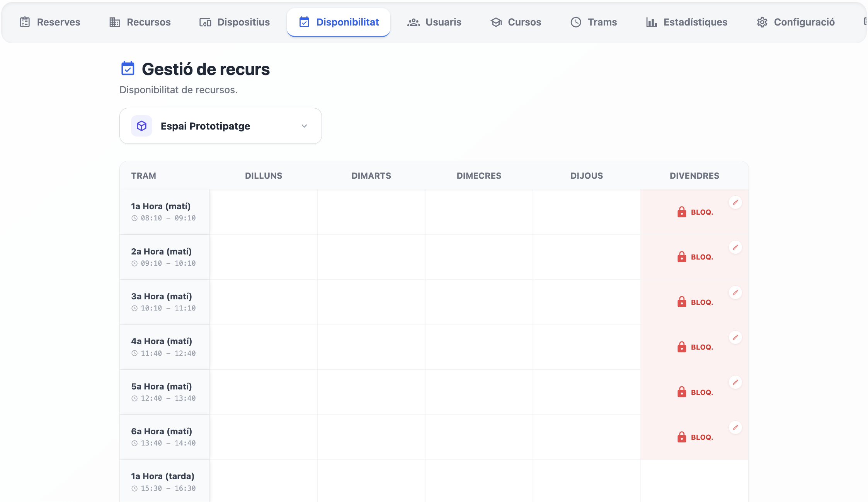
Task: Select the Disponibilitat tab
Action: (339, 22)
